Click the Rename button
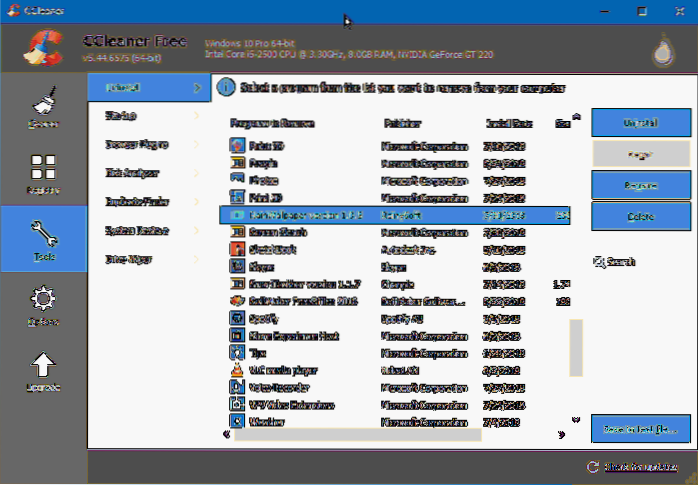This screenshot has width=698, height=485. click(x=641, y=185)
